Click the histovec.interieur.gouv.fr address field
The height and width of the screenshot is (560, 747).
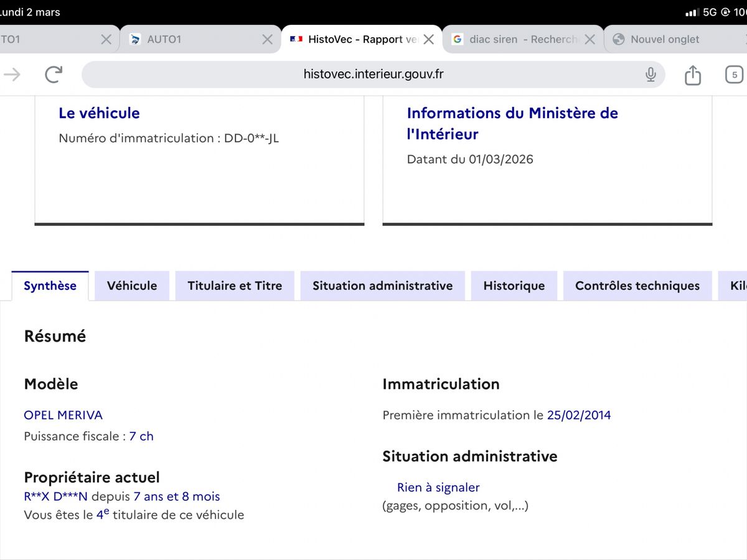tap(374, 75)
